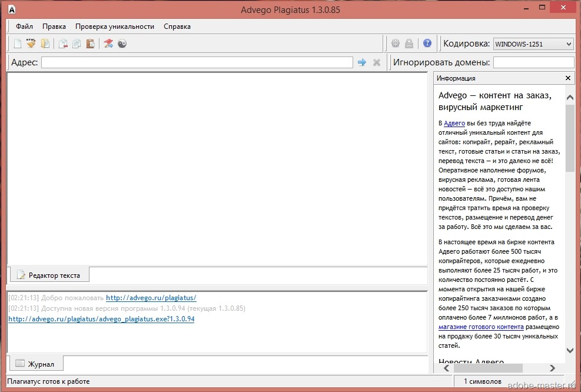Minimize the Advego Plagiatus window
Screen dimensions: 581x392
(526, 8)
